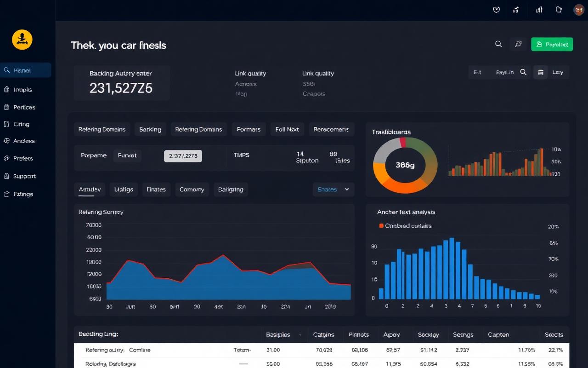Viewport: 588px width, 368px height.
Task: Click the Support sidebar lock icon
Action: [x=6, y=176]
